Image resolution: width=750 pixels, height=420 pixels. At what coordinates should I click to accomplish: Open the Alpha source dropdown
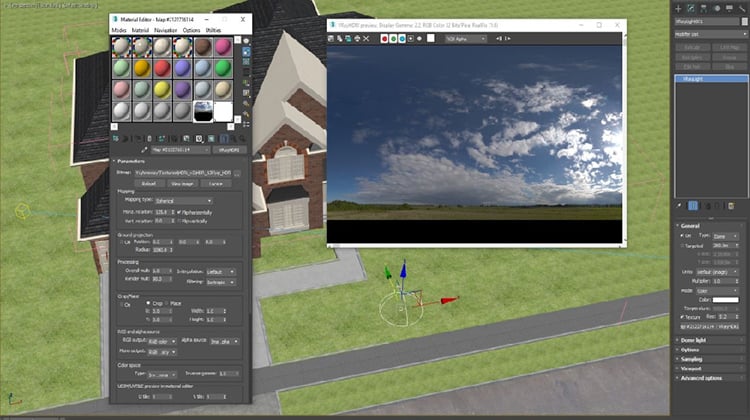[x=224, y=342]
